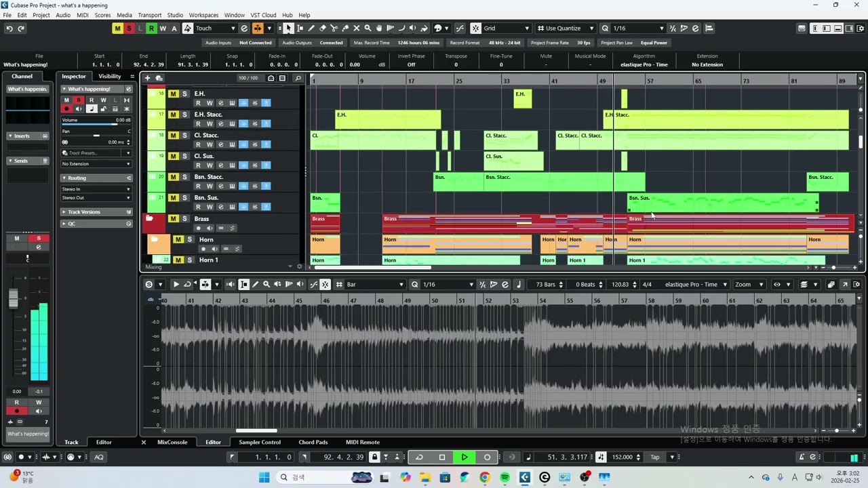
Task: Open the Touch automation mode dropdown
Action: pos(215,28)
